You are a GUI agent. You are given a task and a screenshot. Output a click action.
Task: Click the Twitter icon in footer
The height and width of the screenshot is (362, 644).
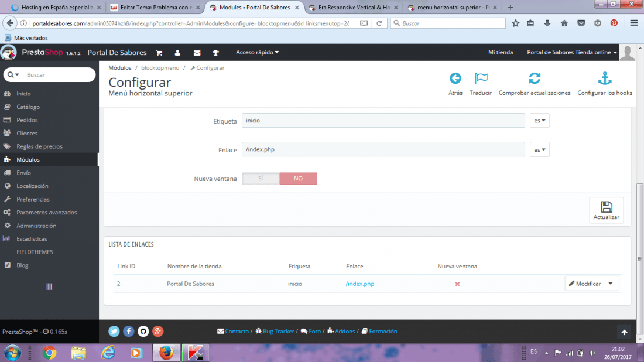pyautogui.click(x=114, y=331)
